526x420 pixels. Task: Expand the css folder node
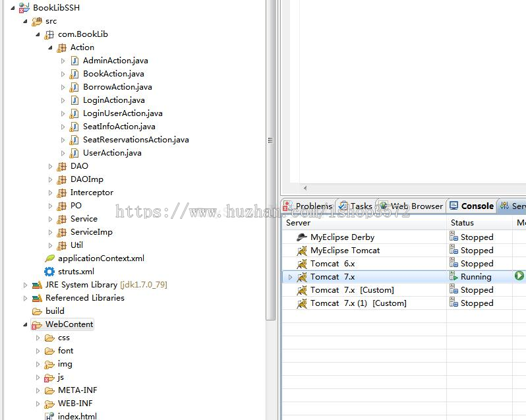click(x=38, y=338)
